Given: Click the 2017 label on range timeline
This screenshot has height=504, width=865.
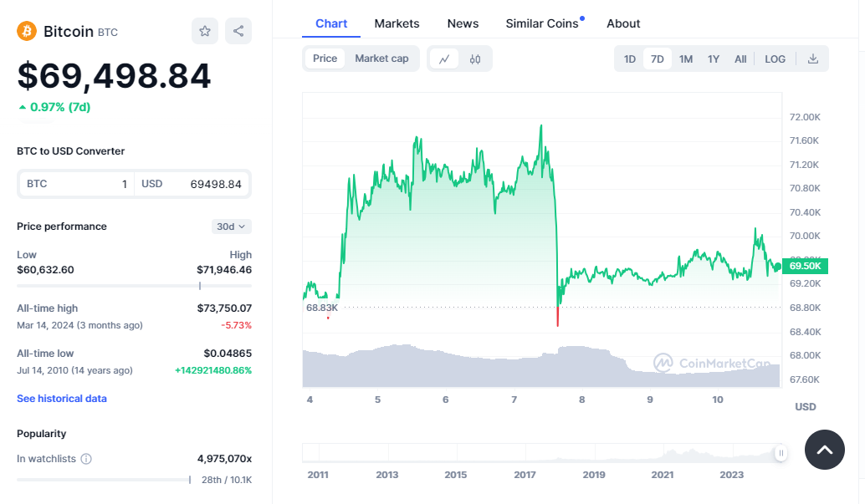Looking at the screenshot, I should coord(525,475).
